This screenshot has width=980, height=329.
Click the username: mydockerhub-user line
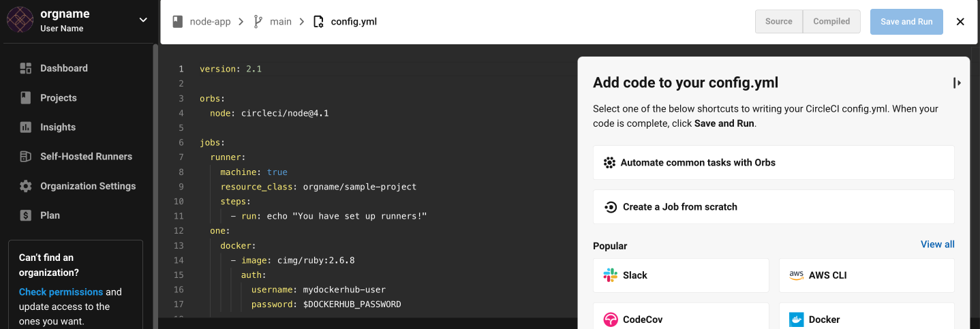pyautogui.click(x=318, y=289)
